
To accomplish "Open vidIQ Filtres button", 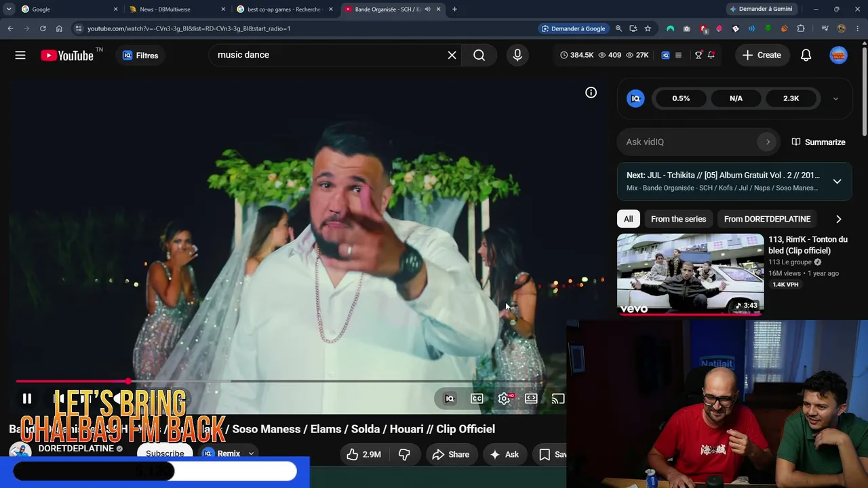I will (x=140, y=56).
